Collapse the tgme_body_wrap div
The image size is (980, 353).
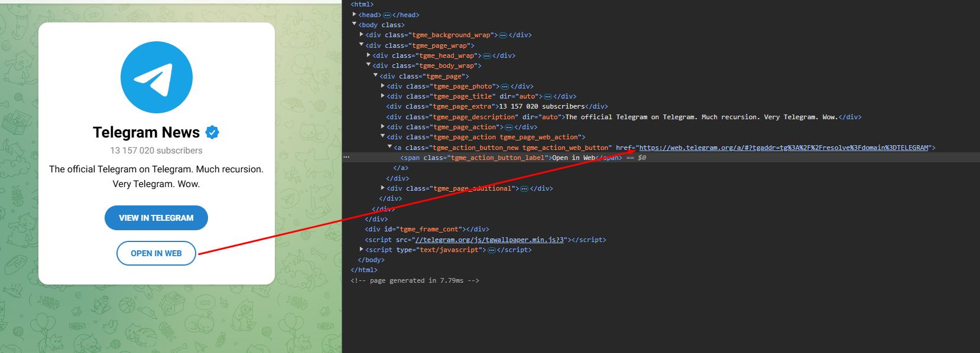click(x=369, y=65)
